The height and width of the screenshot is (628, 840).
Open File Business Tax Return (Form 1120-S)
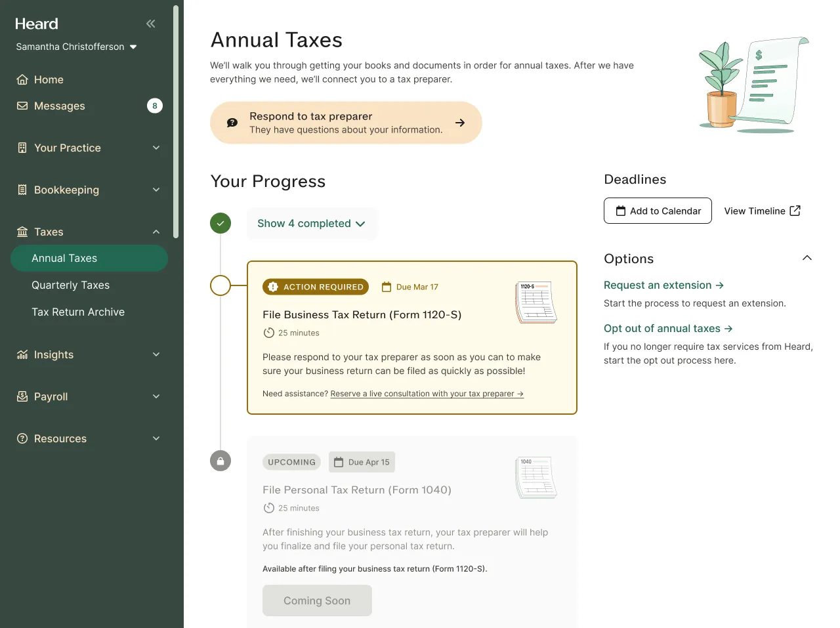point(362,315)
